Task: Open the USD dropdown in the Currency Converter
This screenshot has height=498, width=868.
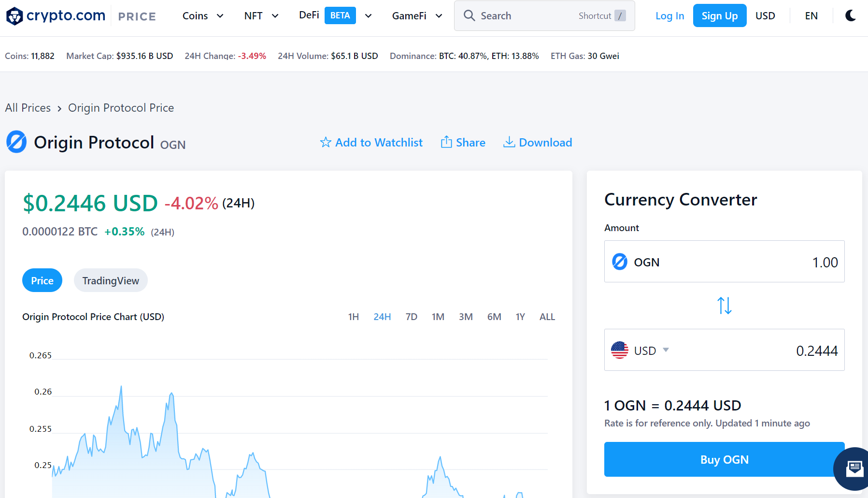Action: (651, 350)
